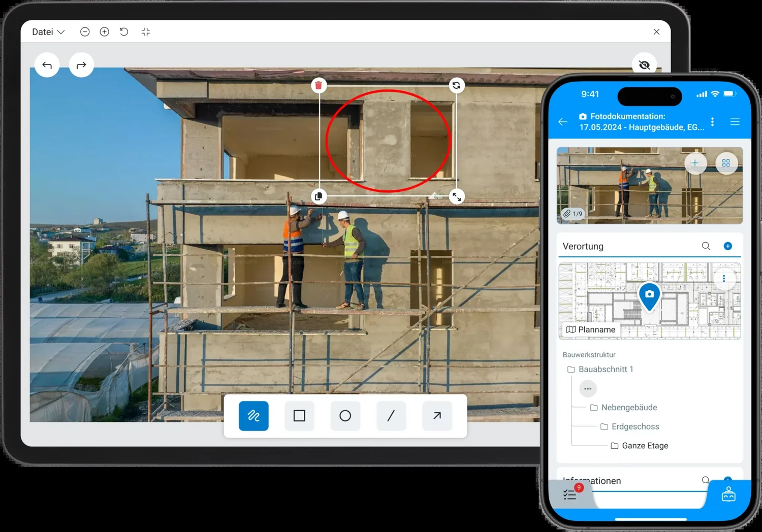Image resolution: width=762 pixels, height=532 pixels.
Task: Open the grid view button on the photo
Action: point(726,163)
